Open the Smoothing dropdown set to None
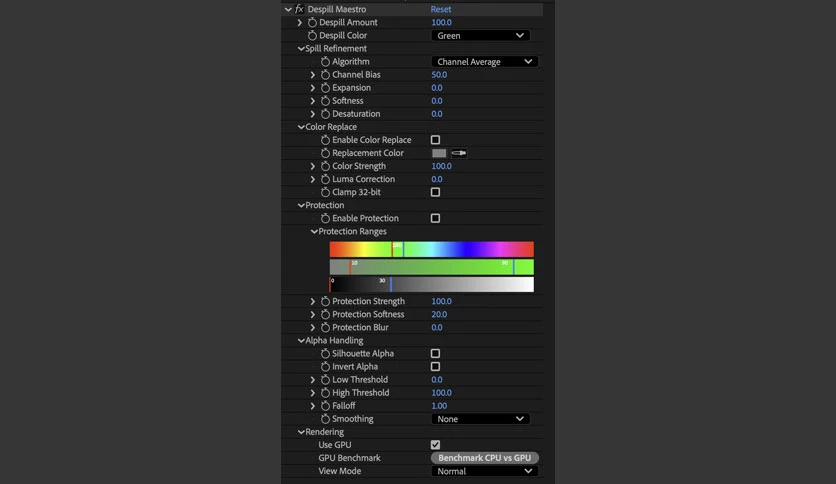The image size is (836, 484). point(480,419)
